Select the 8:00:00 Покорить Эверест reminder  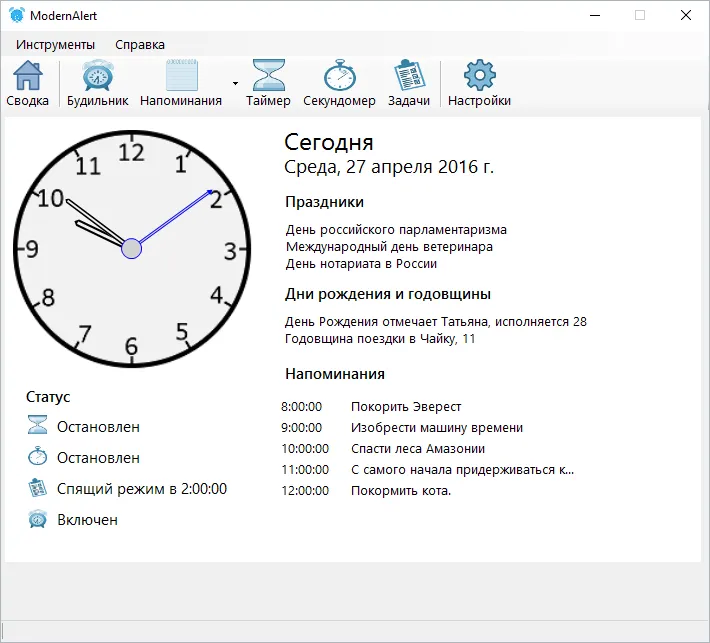click(405, 406)
